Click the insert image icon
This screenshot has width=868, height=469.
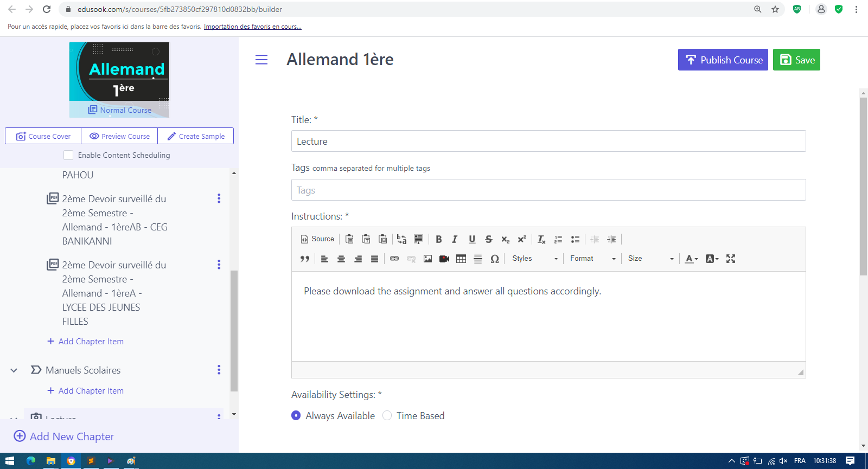click(427, 259)
